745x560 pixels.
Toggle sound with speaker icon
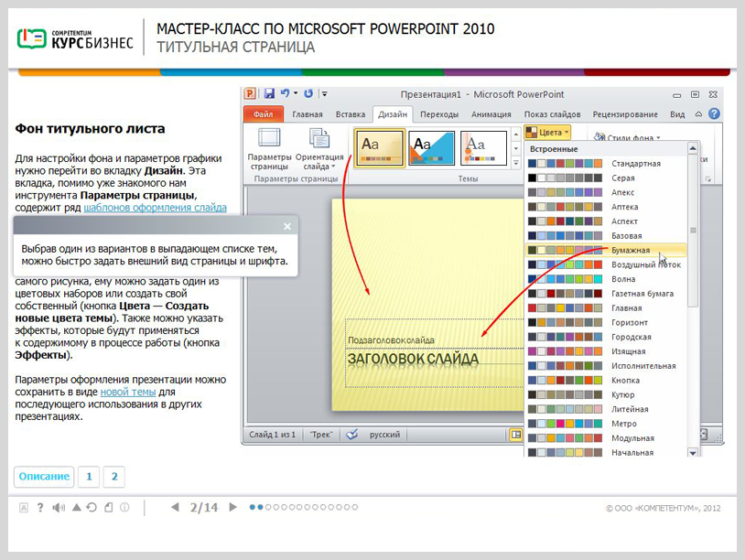(59, 508)
